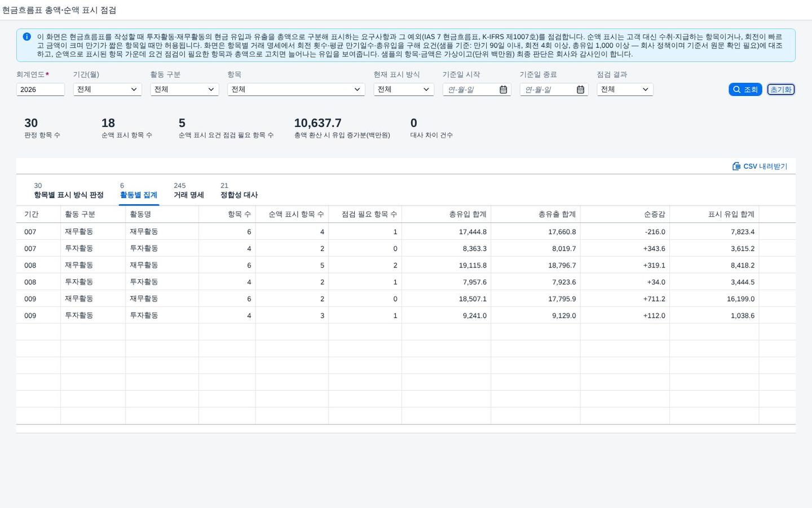Click the 점검 필요 항목 수 header
The height and width of the screenshot is (508, 812).
[x=365, y=214]
